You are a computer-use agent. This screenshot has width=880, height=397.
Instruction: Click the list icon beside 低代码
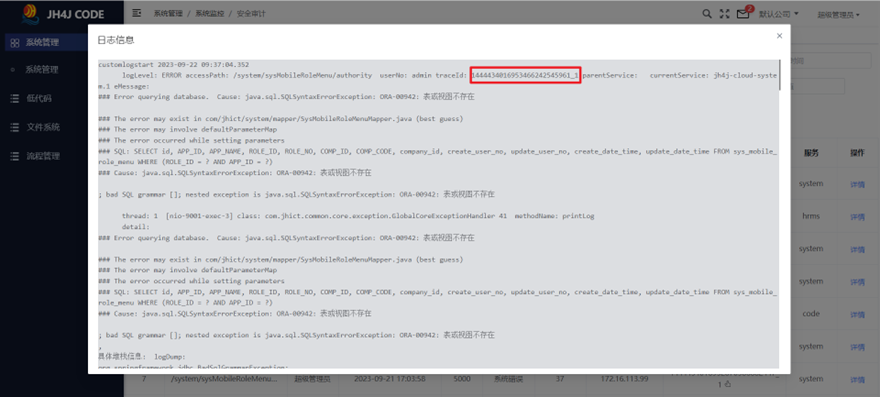coord(15,98)
